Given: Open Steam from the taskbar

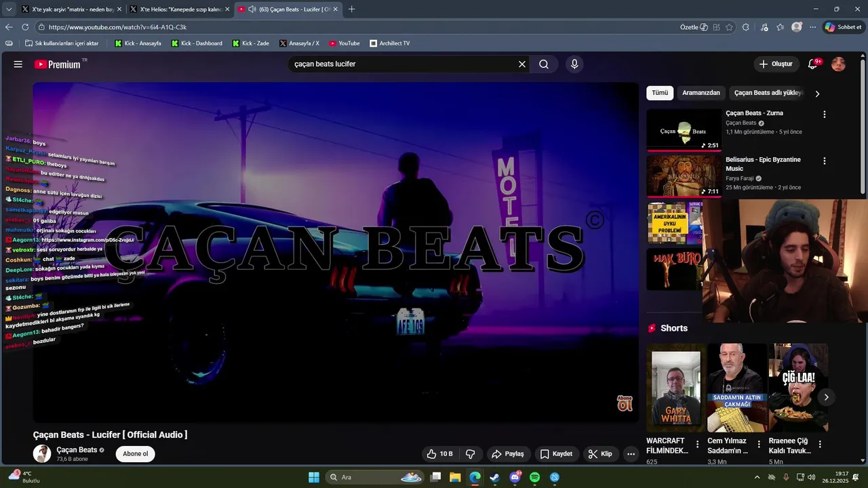Looking at the screenshot, I should [x=495, y=477].
